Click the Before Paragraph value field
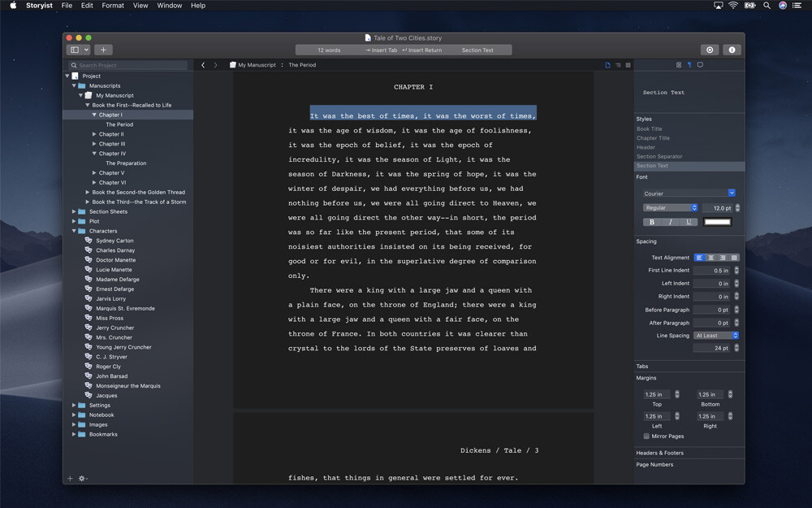Viewport: 812px width, 508px height. pos(712,310)
